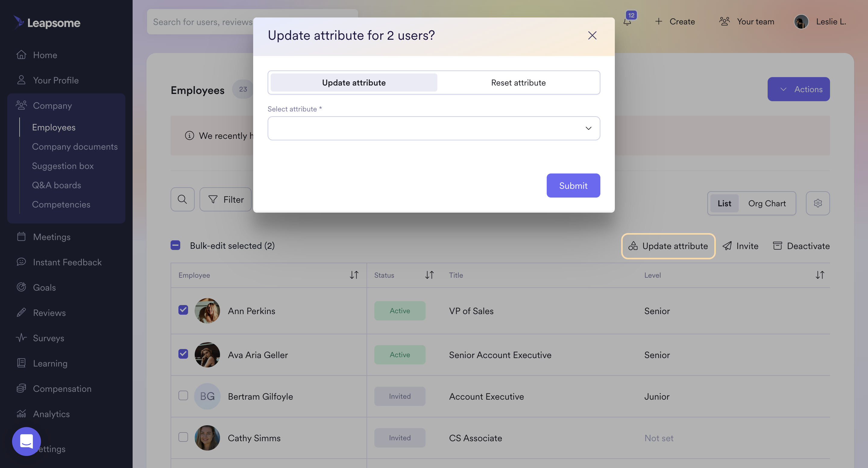Uncheck Ann Perkins checkbox
The image size is (868, 468).
tap(183, 310)
